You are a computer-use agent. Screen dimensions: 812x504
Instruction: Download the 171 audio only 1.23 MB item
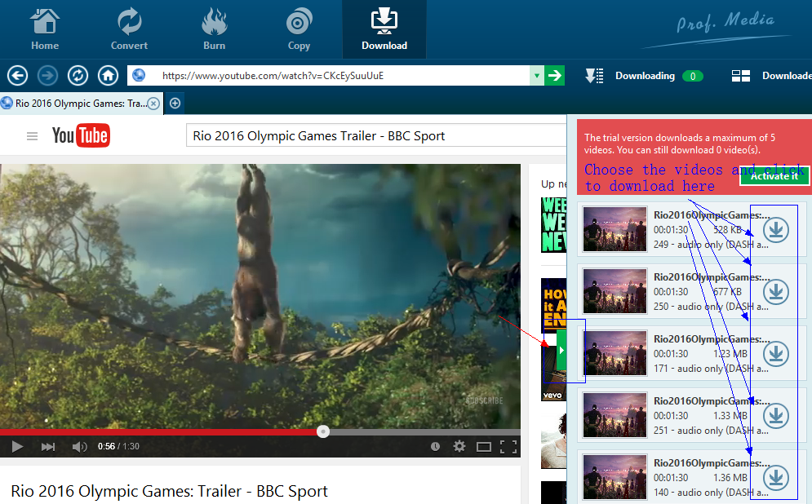[x=776, y=353]
